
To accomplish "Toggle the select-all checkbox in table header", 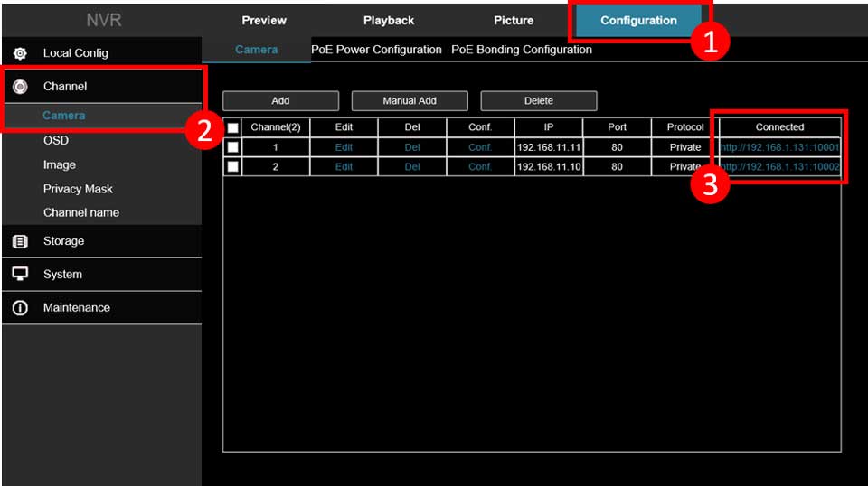I will click(x=233, y=127).
